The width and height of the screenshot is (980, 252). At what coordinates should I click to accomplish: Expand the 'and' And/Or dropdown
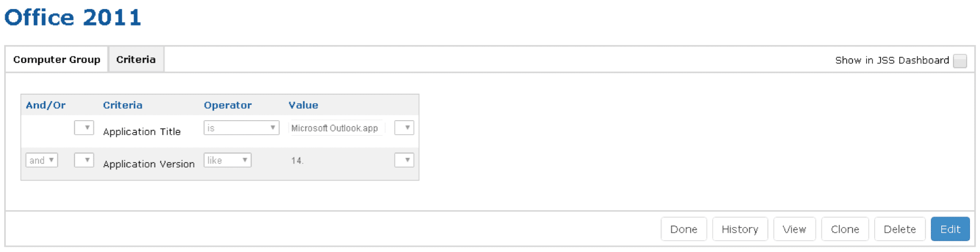point(42,160)
